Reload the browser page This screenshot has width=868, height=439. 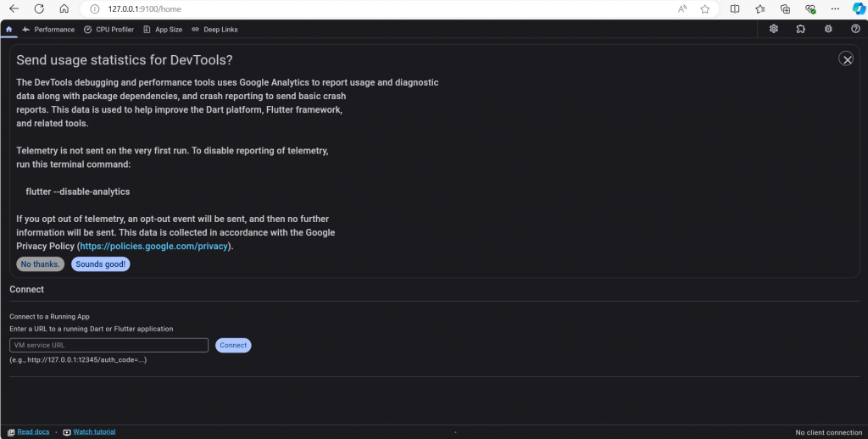tap(39, 8)
